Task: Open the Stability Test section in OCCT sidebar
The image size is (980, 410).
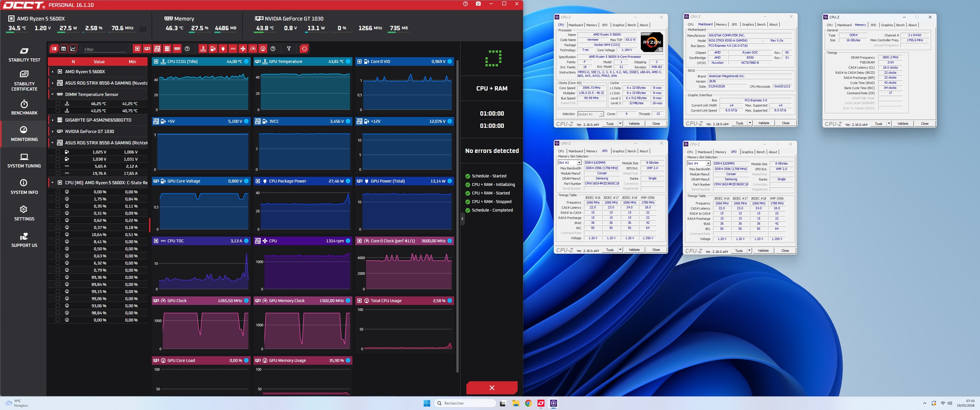Action: tap(24, 55)
